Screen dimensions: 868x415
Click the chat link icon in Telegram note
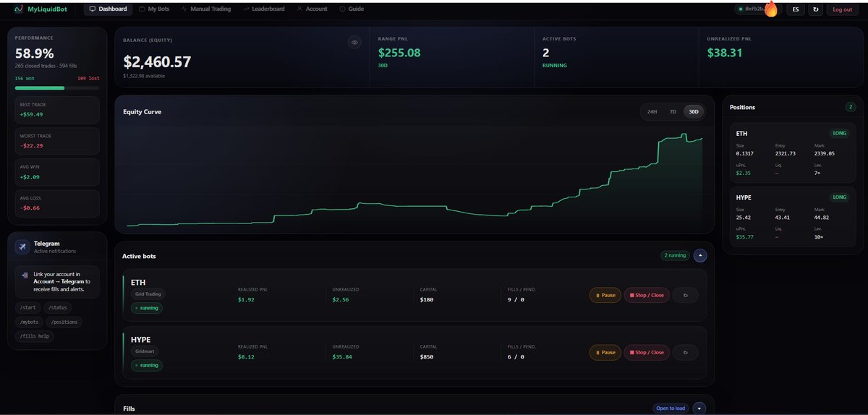(x=25, y=275)
